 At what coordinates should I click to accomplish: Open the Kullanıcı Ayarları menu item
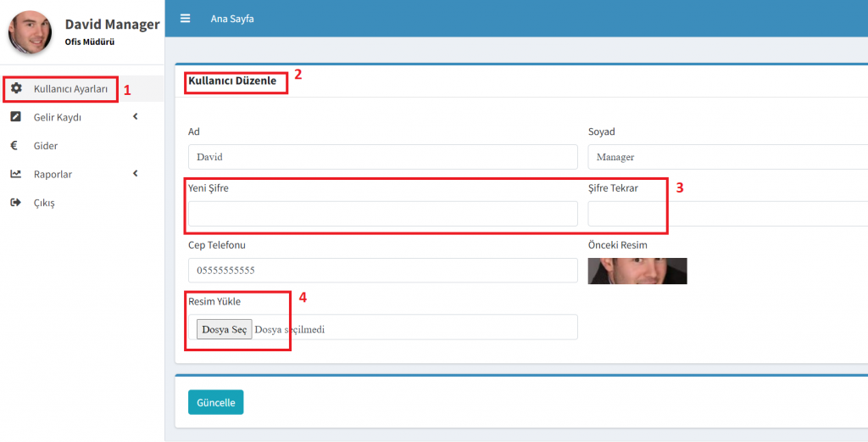click(70, 88)
